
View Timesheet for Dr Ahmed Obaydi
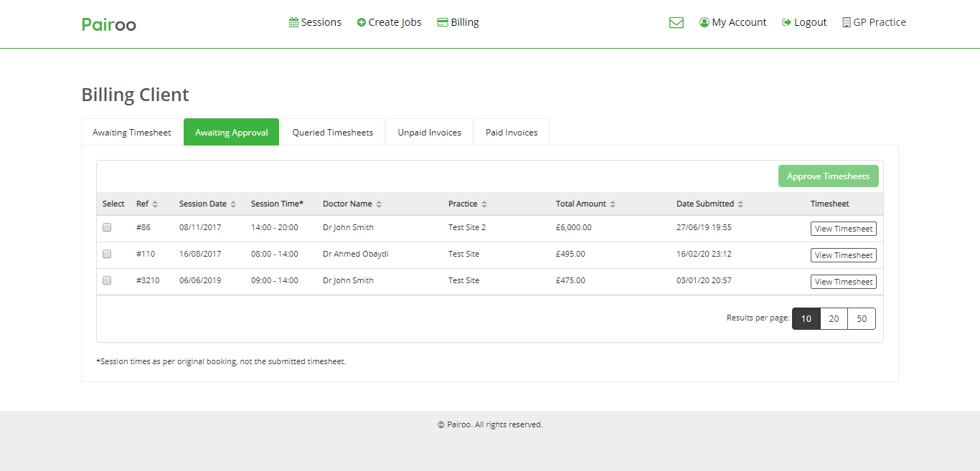tap(843, 255)
